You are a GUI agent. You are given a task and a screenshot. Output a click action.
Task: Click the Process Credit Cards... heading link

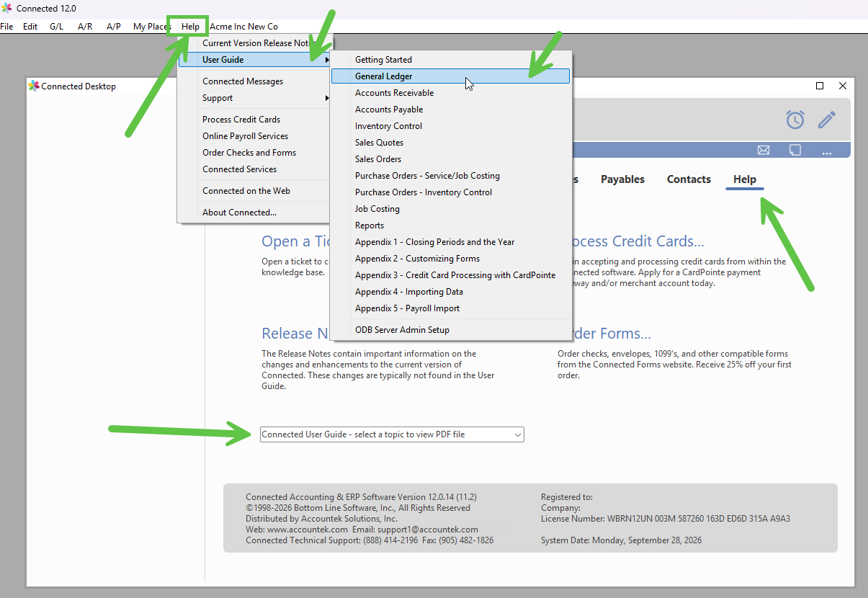(x=637, y=241)
